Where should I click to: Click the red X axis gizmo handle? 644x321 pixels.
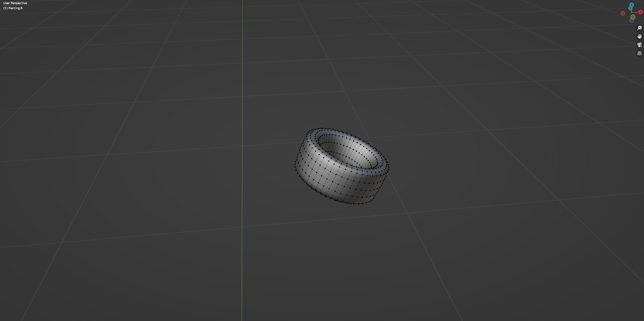click(x=641, y=12)
